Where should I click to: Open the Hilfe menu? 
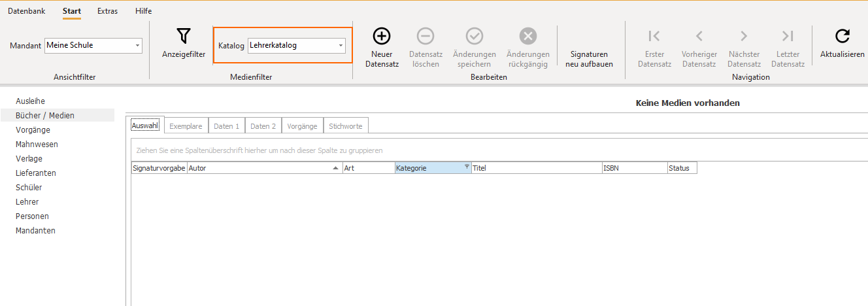144,11
